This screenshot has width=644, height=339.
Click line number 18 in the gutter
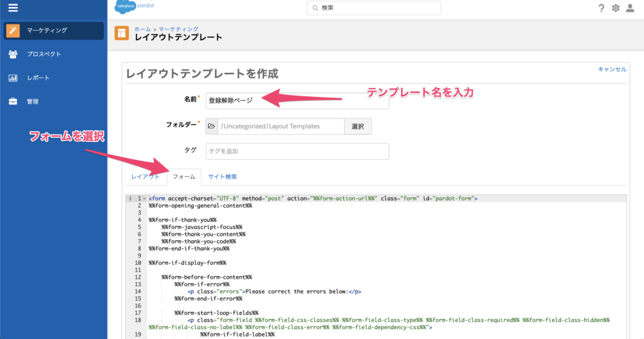138,320
